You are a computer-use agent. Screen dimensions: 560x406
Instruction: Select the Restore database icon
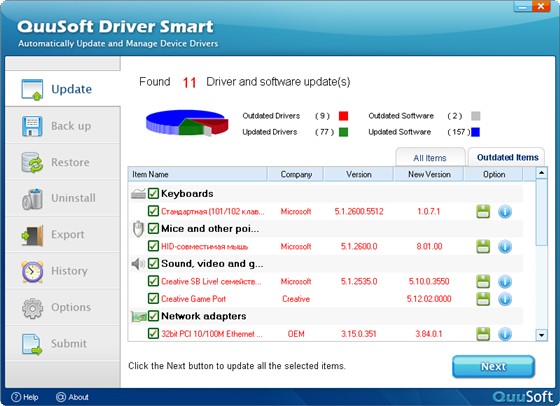click(x=32, y=162)
